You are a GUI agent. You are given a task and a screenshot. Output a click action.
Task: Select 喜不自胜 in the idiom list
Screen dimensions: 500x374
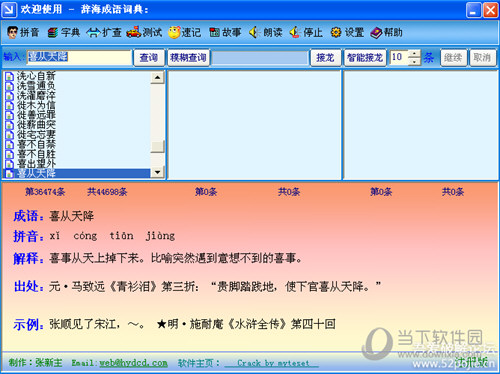click(36, 154)
